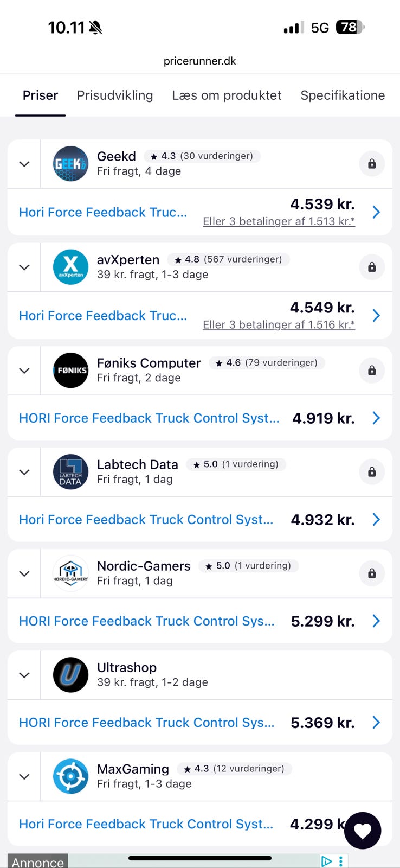Tap the AdChoices icon on the ad banner
400x868 pixels.
tap(326, 861)
